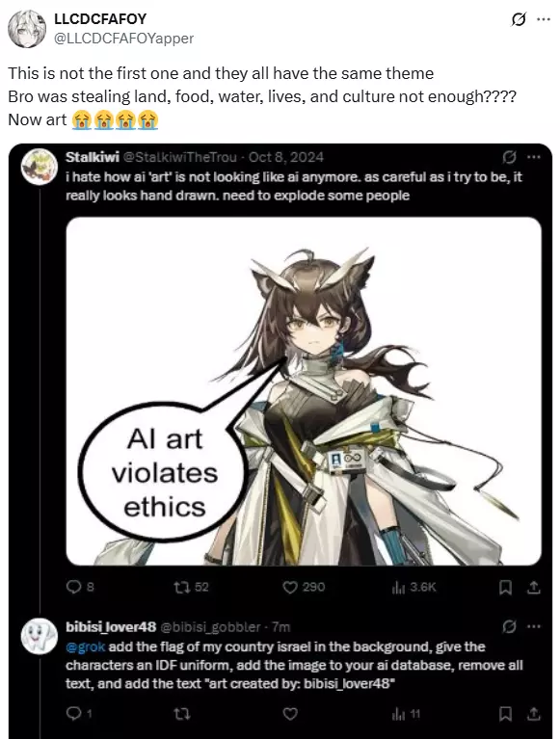Open the @LLCDCFAFOYapper handle link
The width and height of the screenshot is (560, 739).
(x=124, y=39)
